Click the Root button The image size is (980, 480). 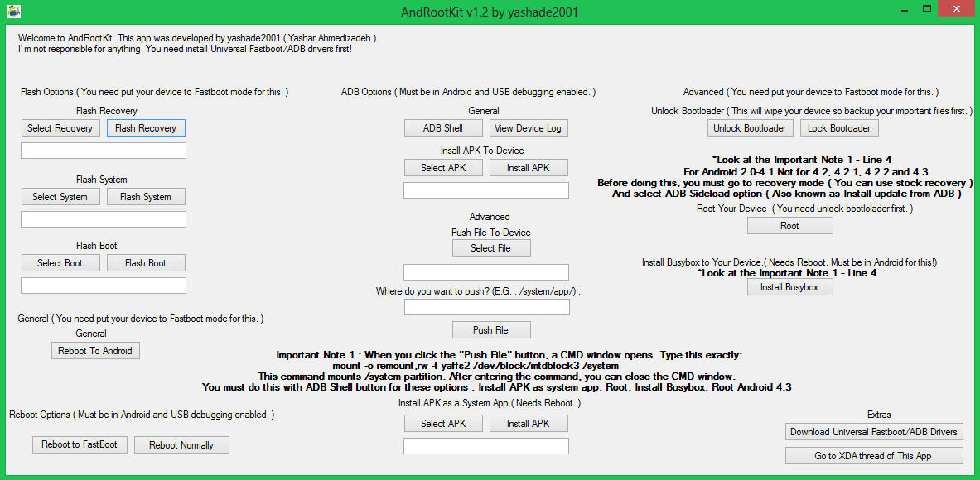click(789, 226)
